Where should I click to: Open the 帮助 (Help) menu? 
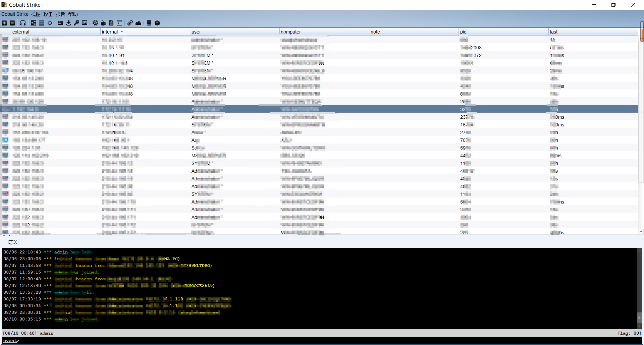73,14
